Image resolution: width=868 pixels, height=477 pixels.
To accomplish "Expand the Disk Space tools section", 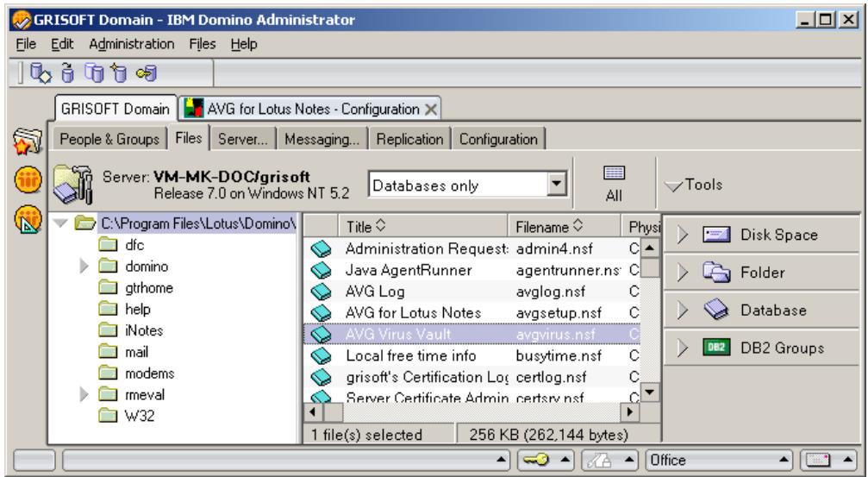I will [682, 235].
